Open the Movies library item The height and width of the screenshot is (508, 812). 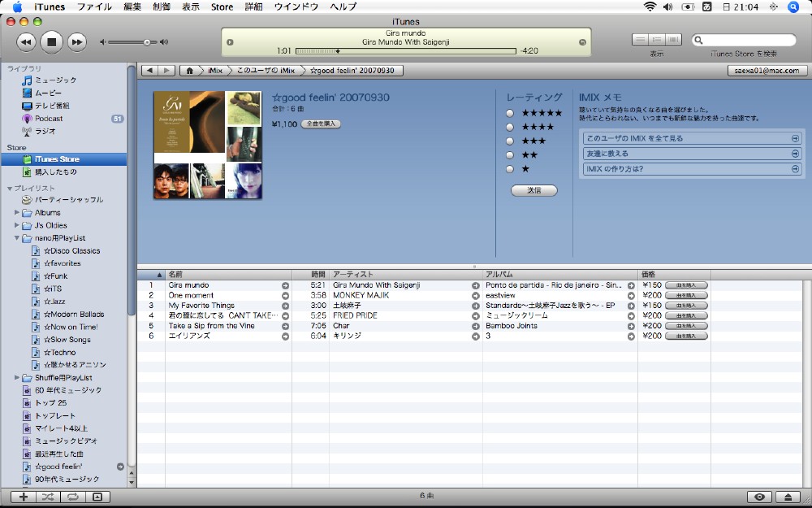(x=49, y=93)
